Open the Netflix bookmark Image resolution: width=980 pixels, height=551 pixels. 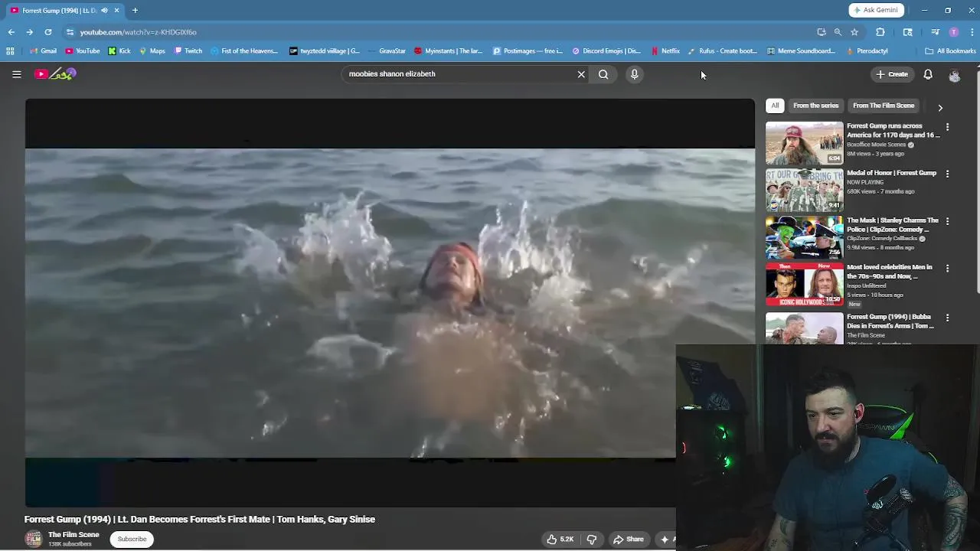coord(665,51)
